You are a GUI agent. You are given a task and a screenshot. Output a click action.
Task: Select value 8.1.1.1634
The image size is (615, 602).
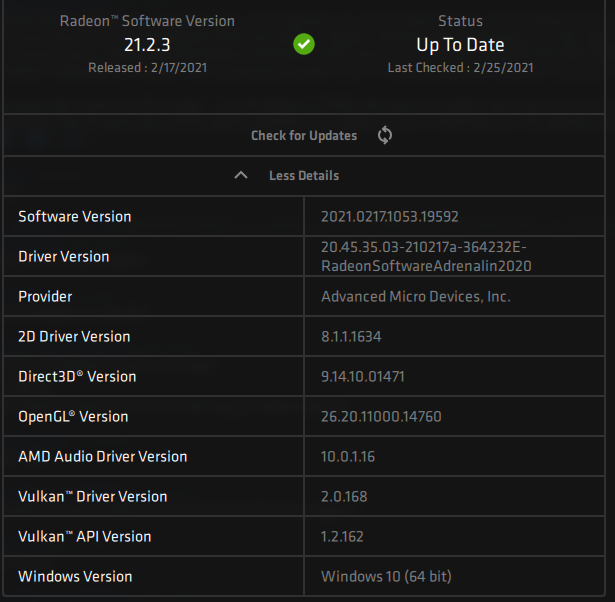[x=351, y=336]
